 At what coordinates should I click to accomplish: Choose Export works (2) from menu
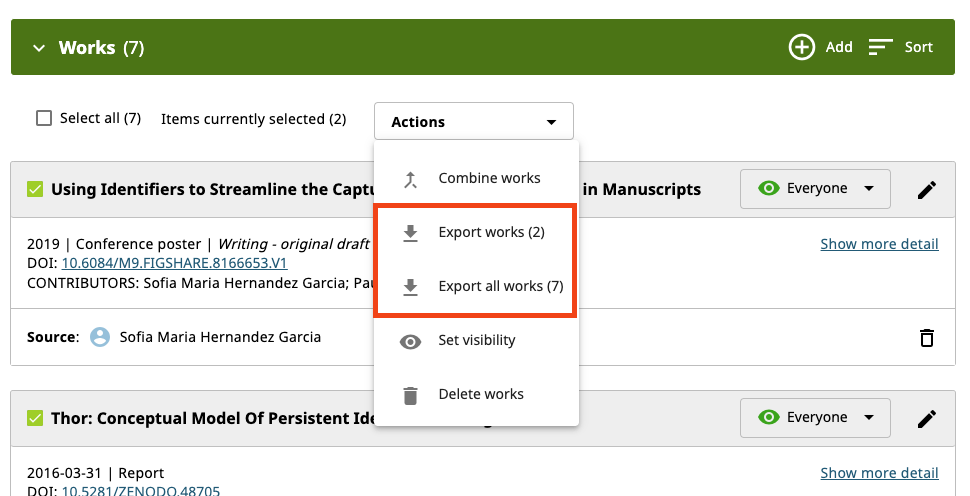point(490,233)
